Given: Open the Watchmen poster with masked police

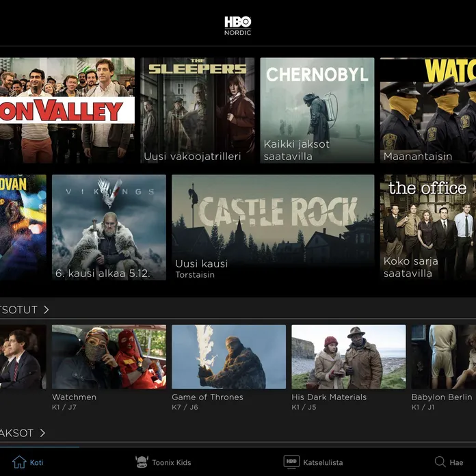Looking at the screenshot, I should click(427, 110).
